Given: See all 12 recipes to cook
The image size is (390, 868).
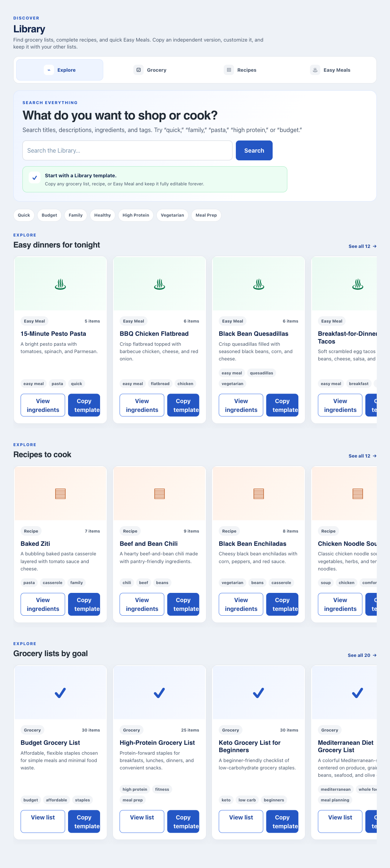Looking at the screenshot, I should point(362,456).
